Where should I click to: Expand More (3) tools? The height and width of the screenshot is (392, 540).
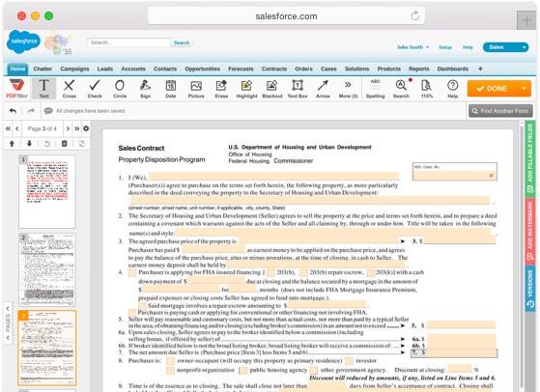click(348, 89)
